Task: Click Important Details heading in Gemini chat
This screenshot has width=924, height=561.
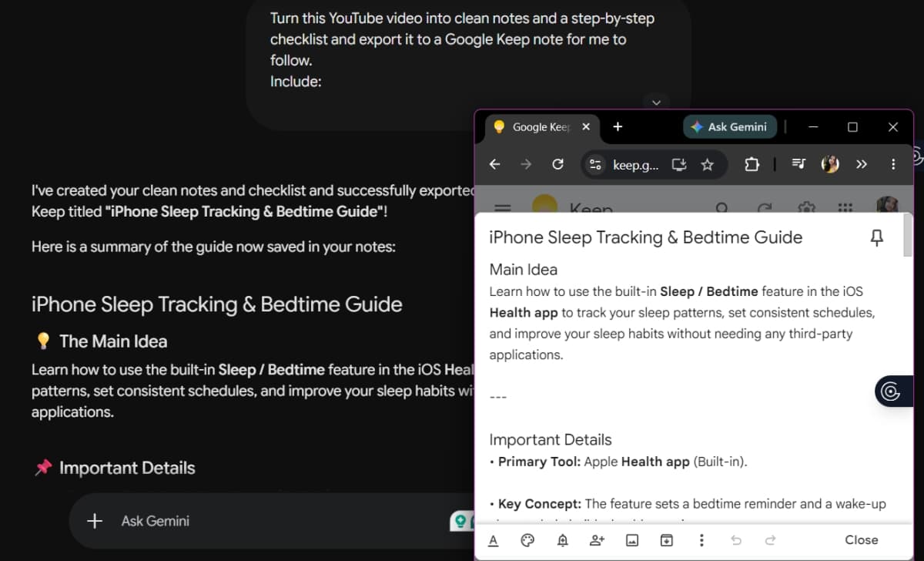Action: tap(127, 468)
